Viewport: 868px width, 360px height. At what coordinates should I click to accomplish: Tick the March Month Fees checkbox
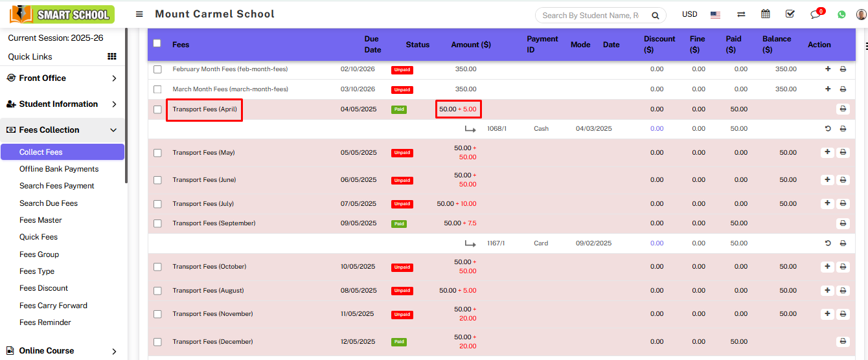pos(157,89)
